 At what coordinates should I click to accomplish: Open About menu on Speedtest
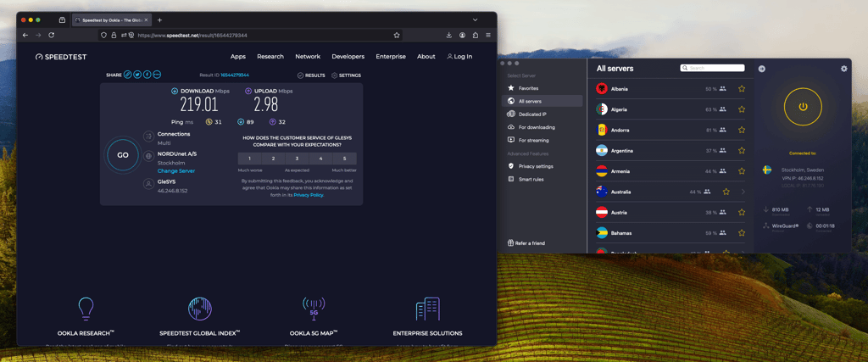click(426, 57)
